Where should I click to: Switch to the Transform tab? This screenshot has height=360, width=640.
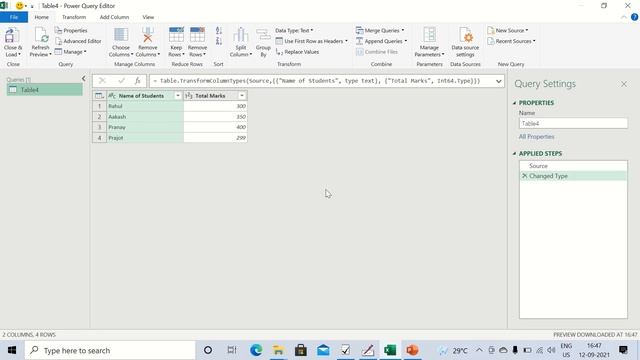coord(74,17)
